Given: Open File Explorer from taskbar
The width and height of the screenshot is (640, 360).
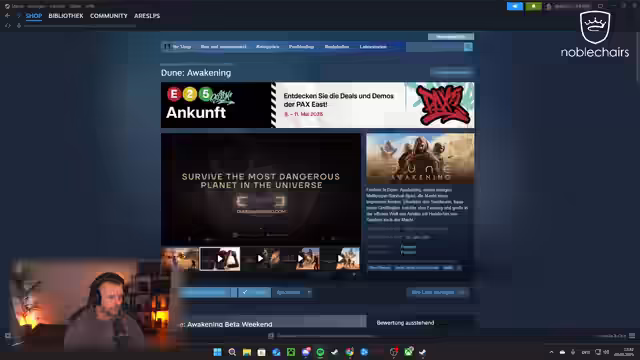Looking at the screenshot, I should tap(247, 352).
